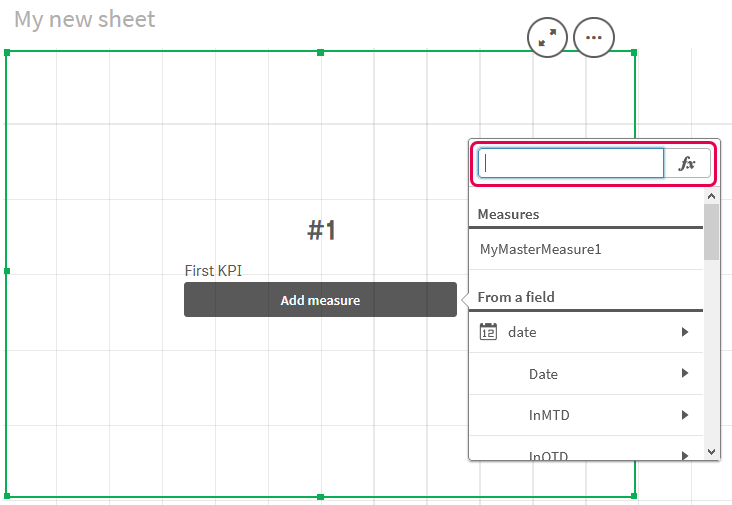Expand the InMTD field arrow
The height and width of the screenshot is (505, 732).
(685, 415)
